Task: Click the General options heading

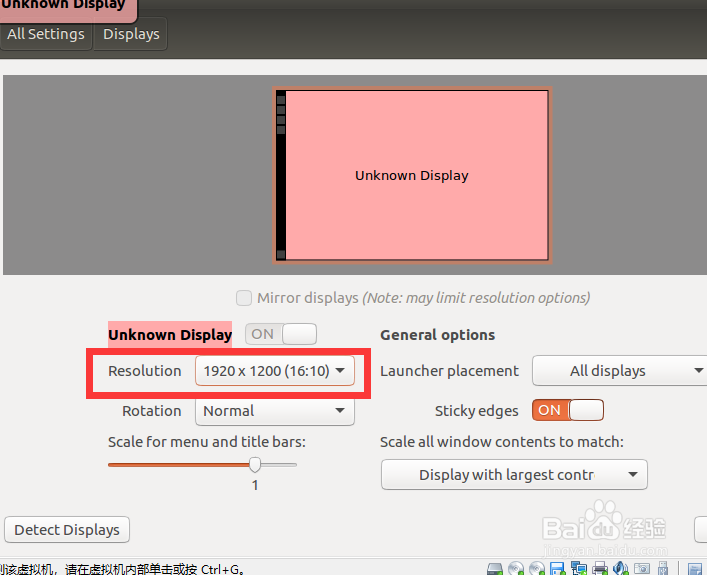Action: click(437, 335)
